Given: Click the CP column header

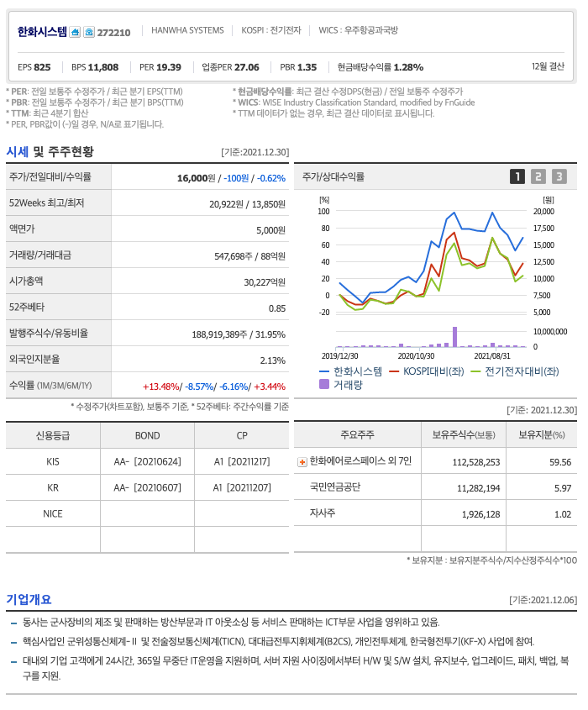Looking at the screenshot, I should (242, 435).
